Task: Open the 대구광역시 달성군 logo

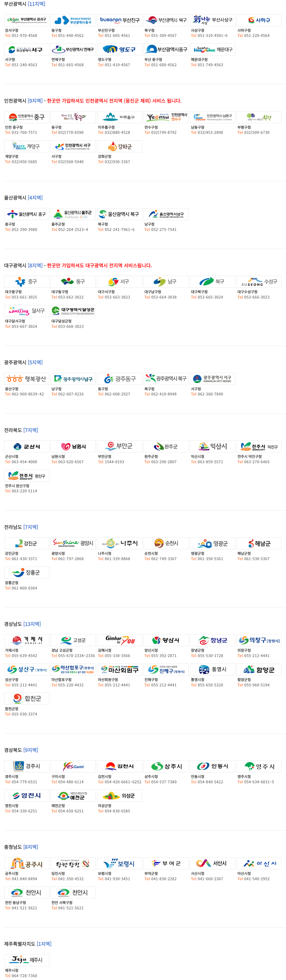Action: (x=73, y=311)
